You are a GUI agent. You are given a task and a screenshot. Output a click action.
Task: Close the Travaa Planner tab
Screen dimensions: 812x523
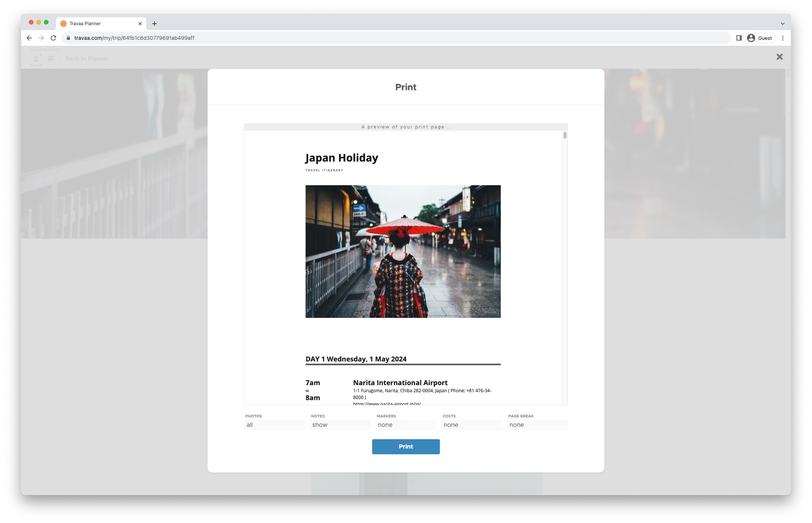140,24
